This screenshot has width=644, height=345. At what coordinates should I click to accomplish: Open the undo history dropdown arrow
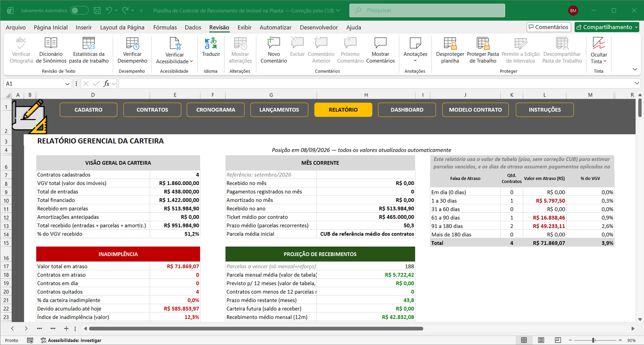116,10
